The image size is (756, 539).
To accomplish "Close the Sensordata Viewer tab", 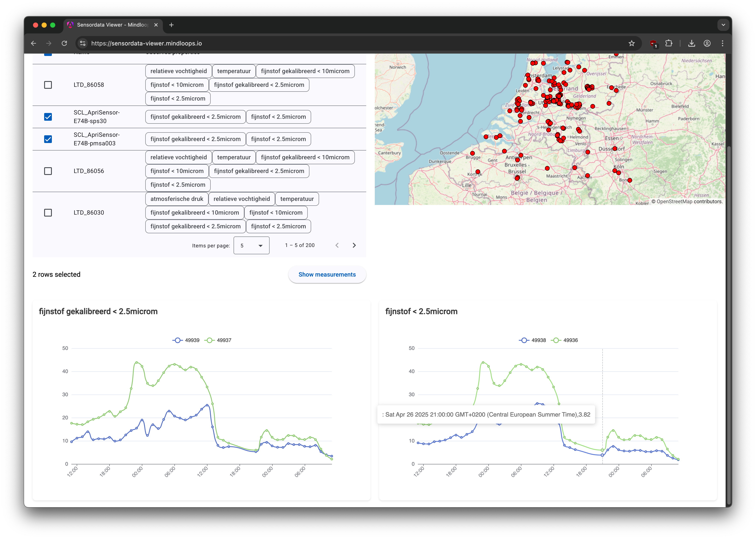I will tap(156, 25).
